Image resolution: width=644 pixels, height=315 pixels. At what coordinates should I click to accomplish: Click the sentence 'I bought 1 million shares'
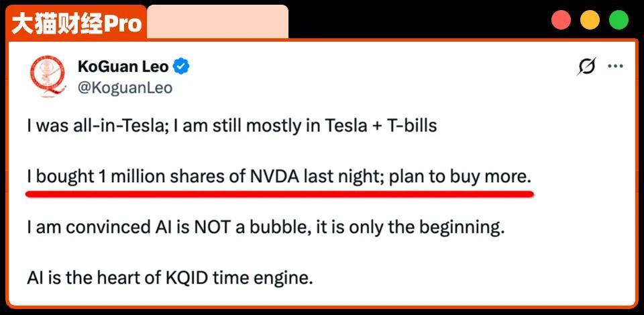(279, 177)
